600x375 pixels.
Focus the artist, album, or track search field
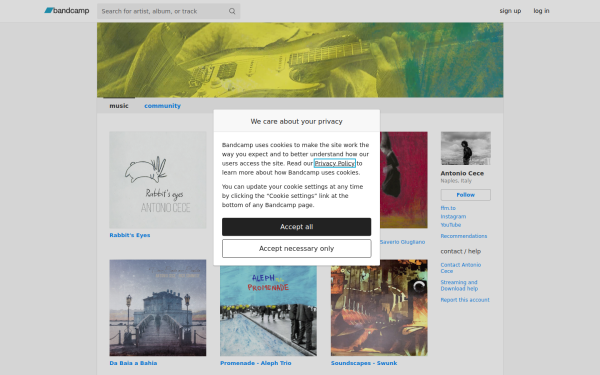pos(168,11)
